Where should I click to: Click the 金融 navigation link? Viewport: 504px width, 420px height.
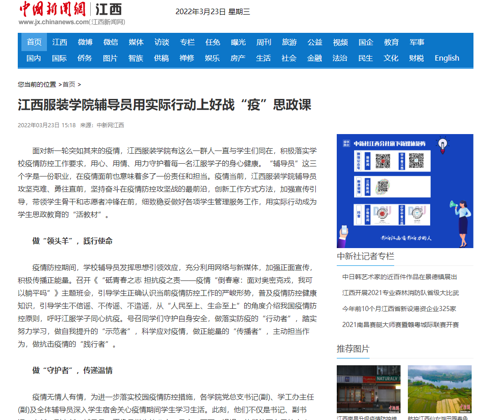pyautogui.click(x=314, y=58)
